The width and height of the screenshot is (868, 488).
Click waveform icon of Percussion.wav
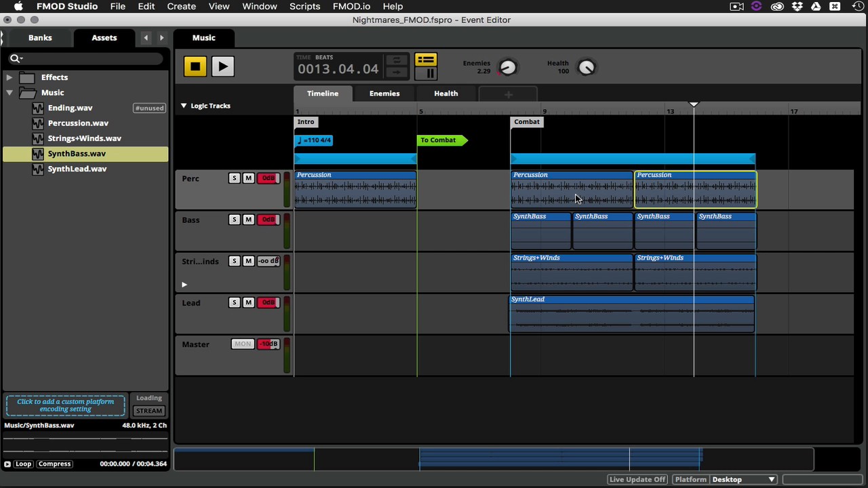tap(38, 123)
